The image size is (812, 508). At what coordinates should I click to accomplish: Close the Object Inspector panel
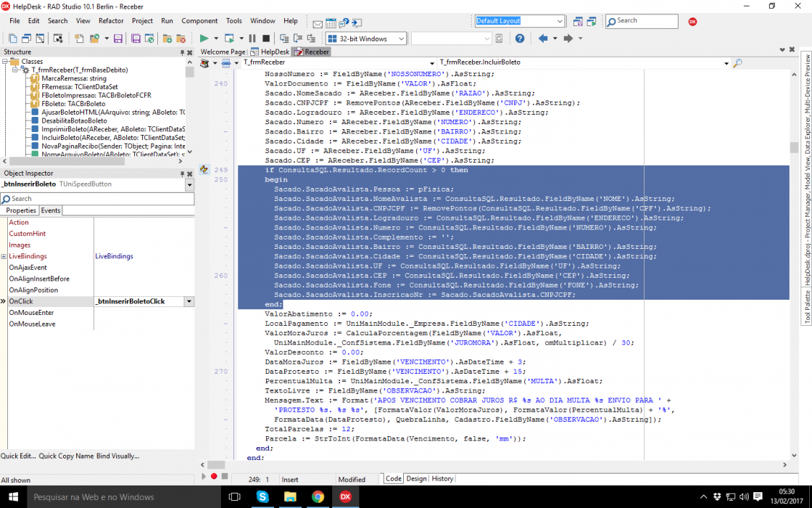[189, 173]
